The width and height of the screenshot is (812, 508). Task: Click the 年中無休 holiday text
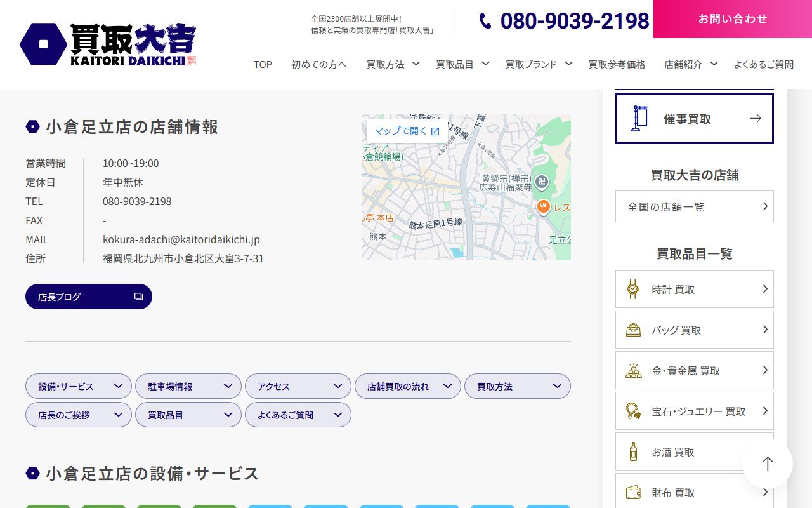(x=123, y=182)
